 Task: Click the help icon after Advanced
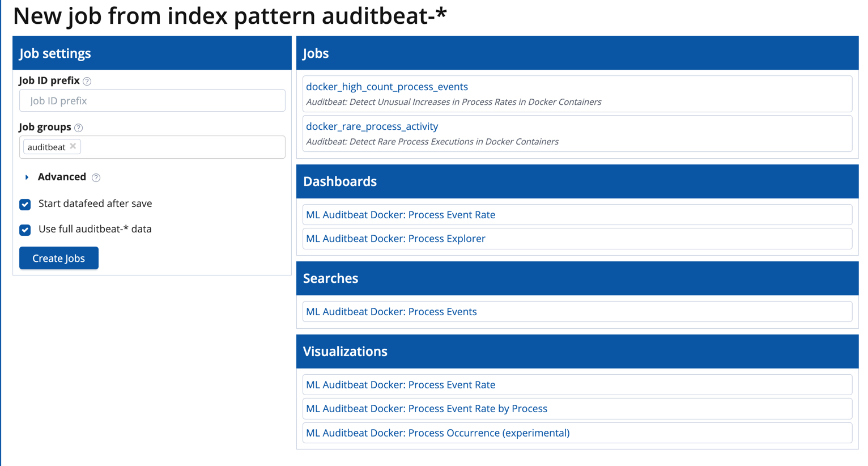point(96,177)
